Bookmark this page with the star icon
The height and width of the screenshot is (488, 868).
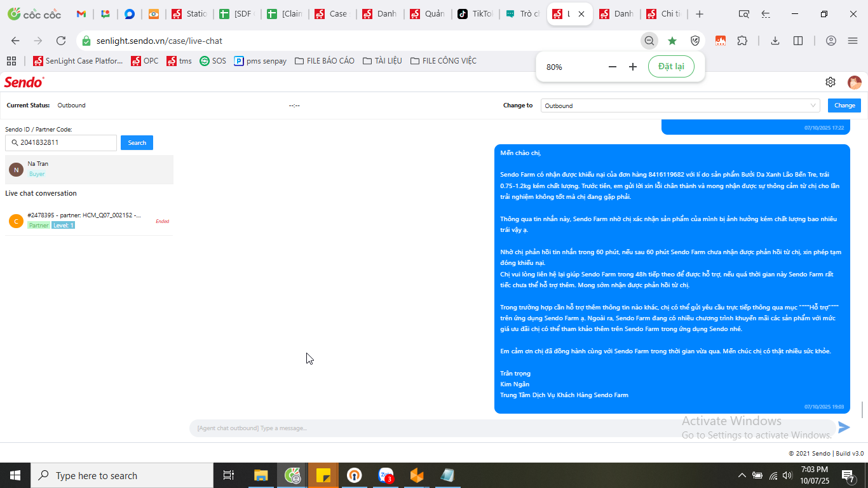672,41
